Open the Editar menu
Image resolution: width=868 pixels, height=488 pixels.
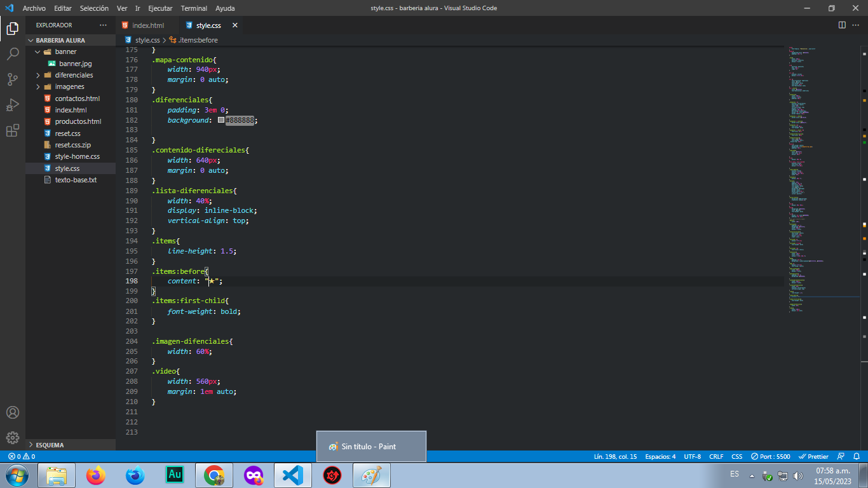62,8
